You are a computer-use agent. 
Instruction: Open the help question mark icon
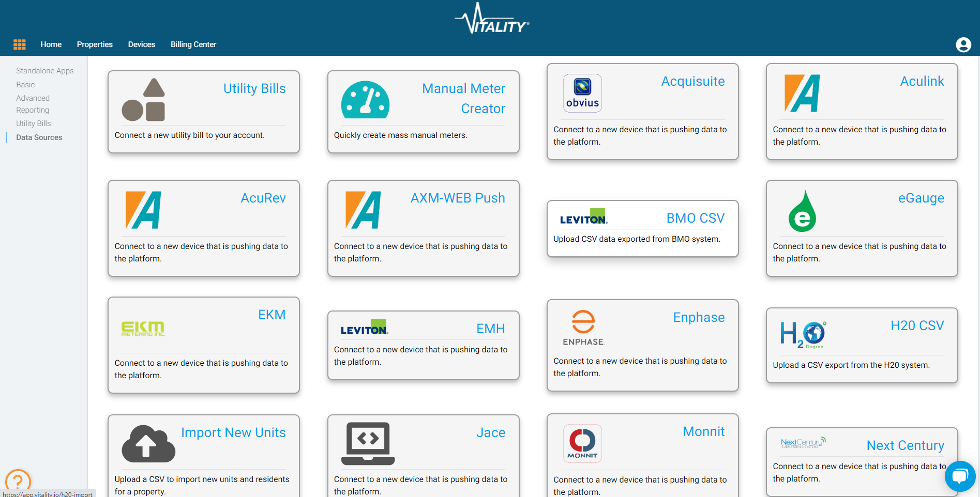coord(18,481)
